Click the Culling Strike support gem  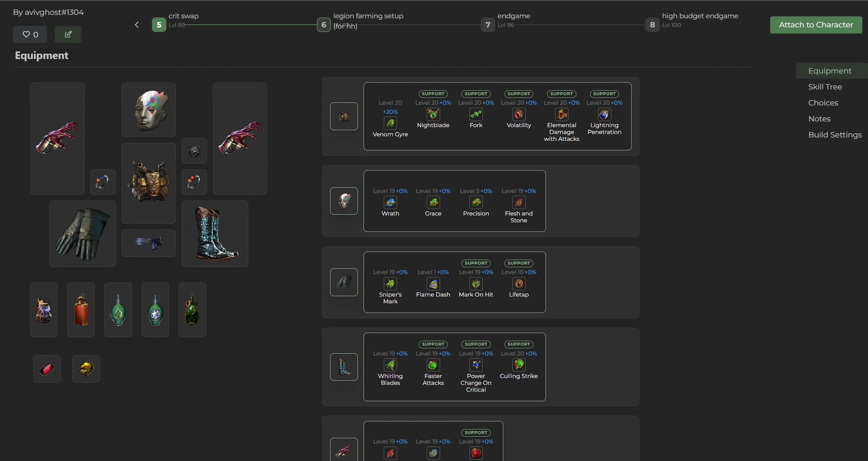tap(519, 365)
